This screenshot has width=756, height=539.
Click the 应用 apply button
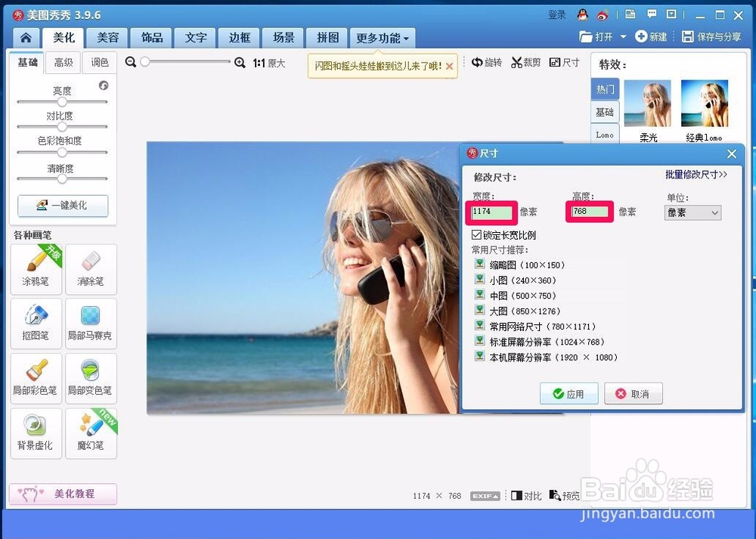coord(569,393)
